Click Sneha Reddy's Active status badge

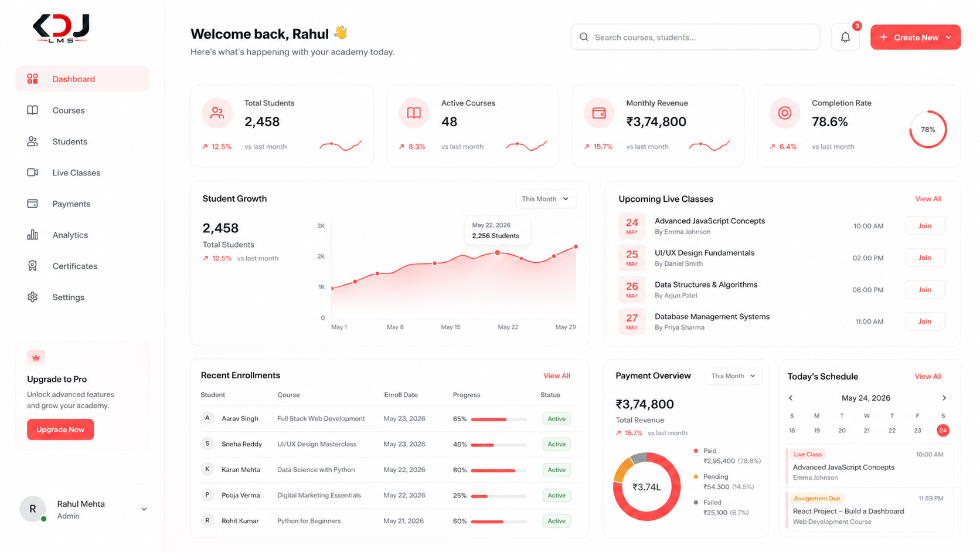pyautogui.click(x=556, y=444)
